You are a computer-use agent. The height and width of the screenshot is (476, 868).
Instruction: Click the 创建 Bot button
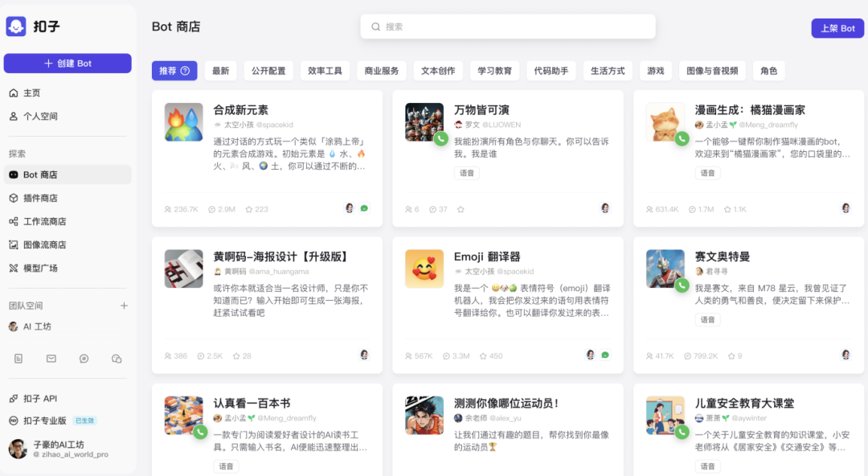68,64
